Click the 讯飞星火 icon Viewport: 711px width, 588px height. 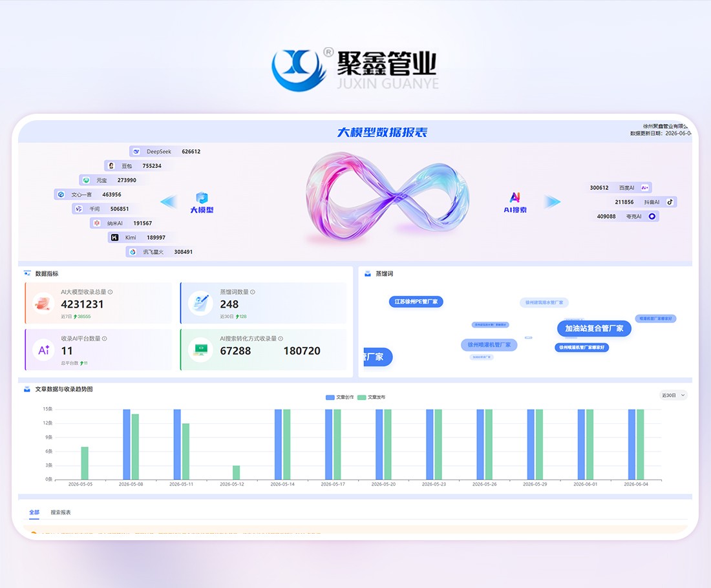[133, 251]
